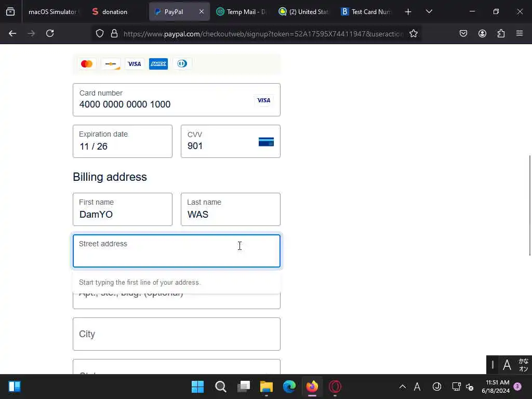Switch to the Temp Mail tab

(x=241, y=11)
